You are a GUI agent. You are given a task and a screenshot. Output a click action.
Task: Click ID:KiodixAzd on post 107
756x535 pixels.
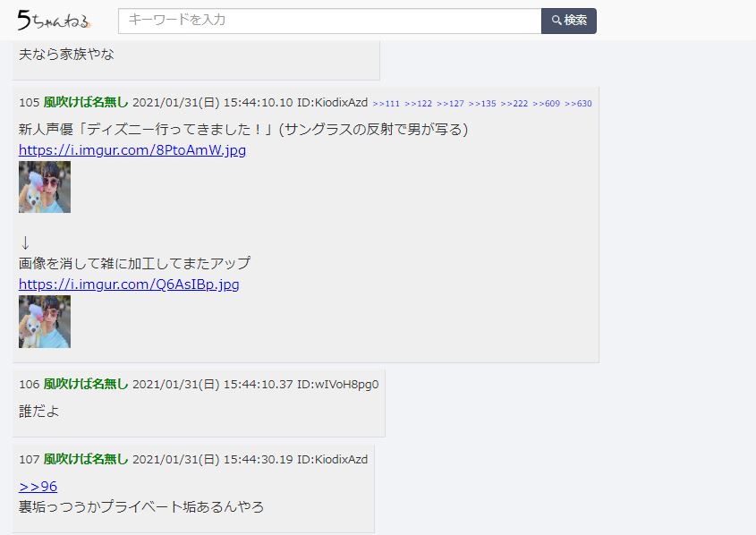point(332,459)
